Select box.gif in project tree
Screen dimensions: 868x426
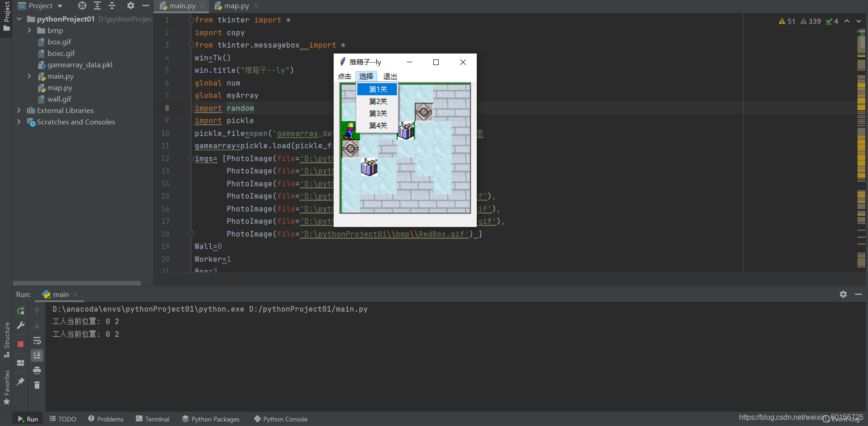(x=55, y=42)
